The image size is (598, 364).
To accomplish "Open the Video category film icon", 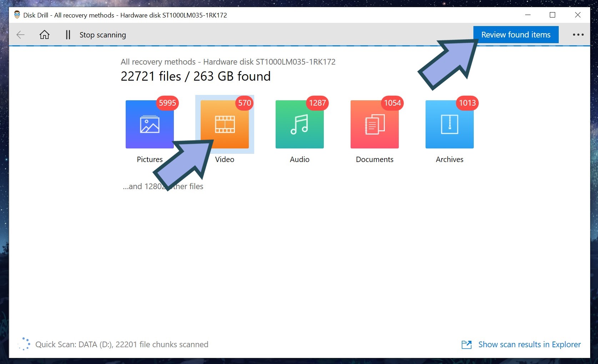I will click(225, 125).
